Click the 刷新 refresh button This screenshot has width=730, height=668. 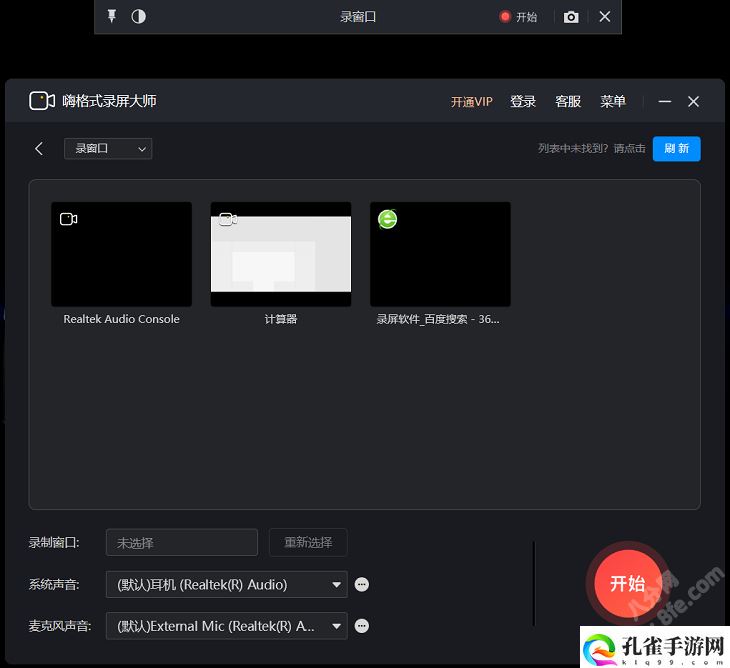coord(676,148)
